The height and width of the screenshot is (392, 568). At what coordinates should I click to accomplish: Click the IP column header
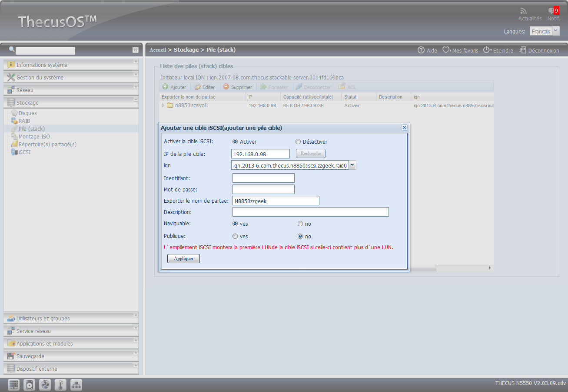click(263, 97)
